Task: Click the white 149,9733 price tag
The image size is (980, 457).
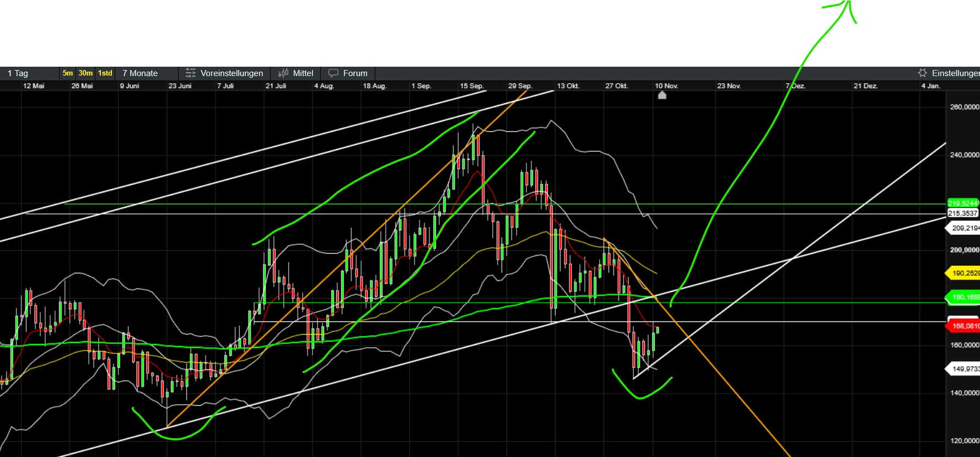Action: [963, 369]
